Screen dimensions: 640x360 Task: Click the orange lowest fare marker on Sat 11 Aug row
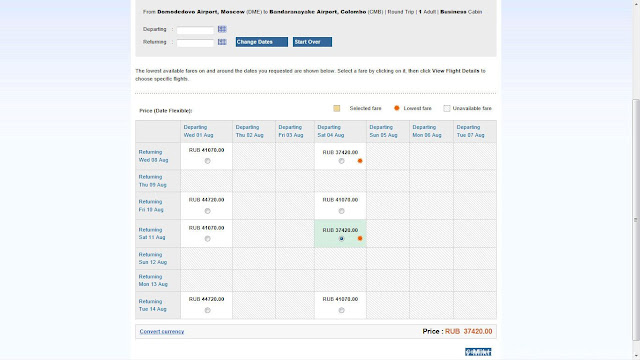point(360,238)
